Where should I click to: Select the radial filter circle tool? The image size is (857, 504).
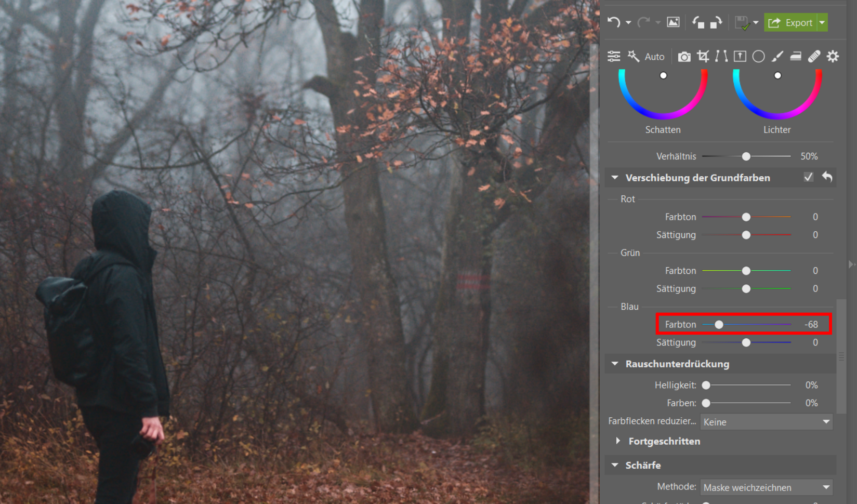coord(758,56)
